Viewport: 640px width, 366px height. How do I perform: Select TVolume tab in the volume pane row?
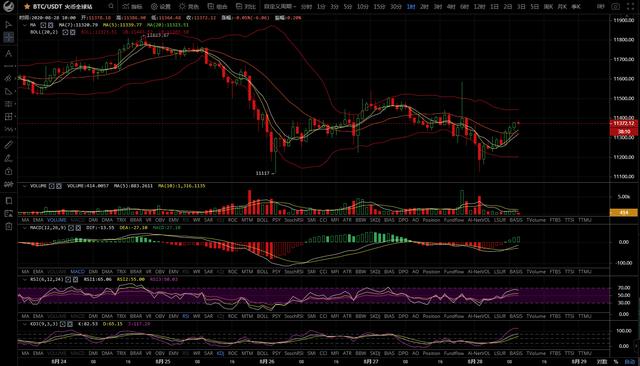tap(536, 220)
